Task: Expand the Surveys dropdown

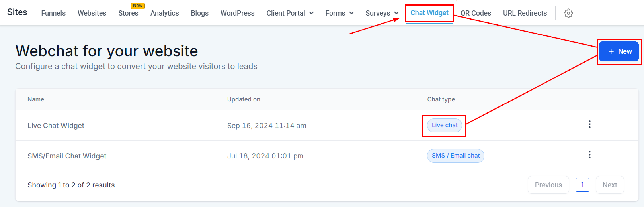Action: pyautogui.click(x=382, y=13)
